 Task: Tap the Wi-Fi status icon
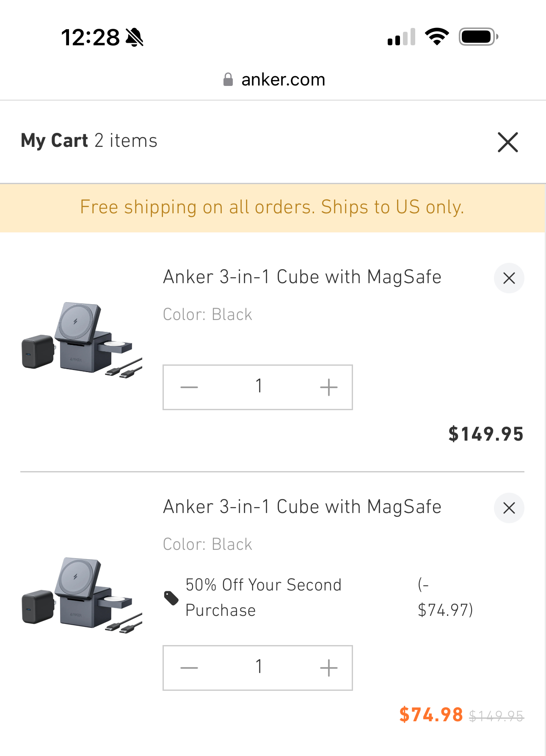click(437, 37)
